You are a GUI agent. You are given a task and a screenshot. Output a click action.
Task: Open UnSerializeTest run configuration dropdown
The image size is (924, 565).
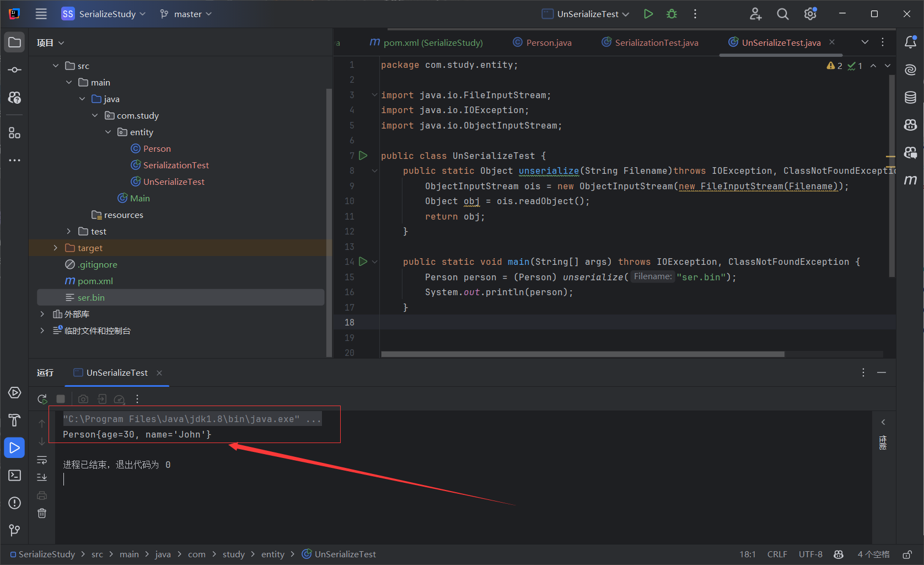(x=585, y=14)
